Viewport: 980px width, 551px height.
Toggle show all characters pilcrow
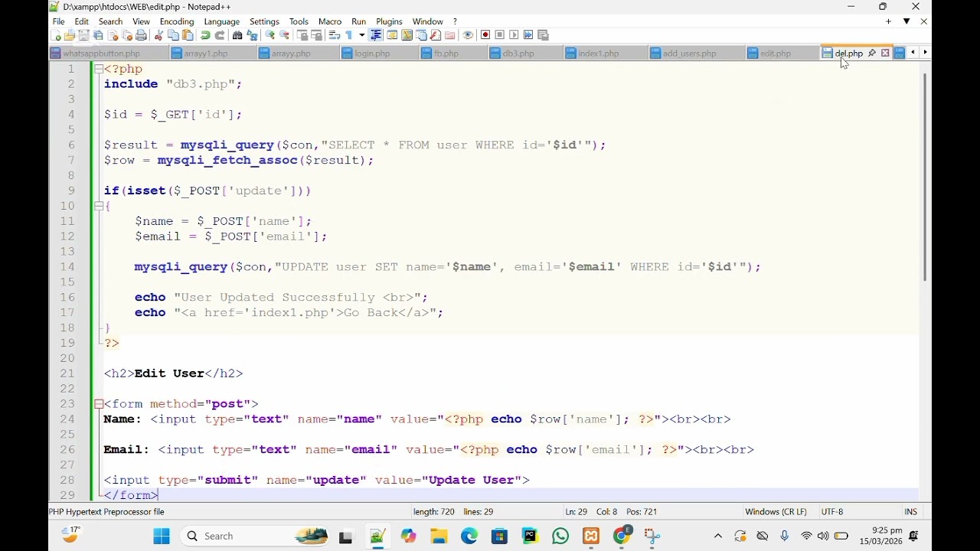pos(348,35)
